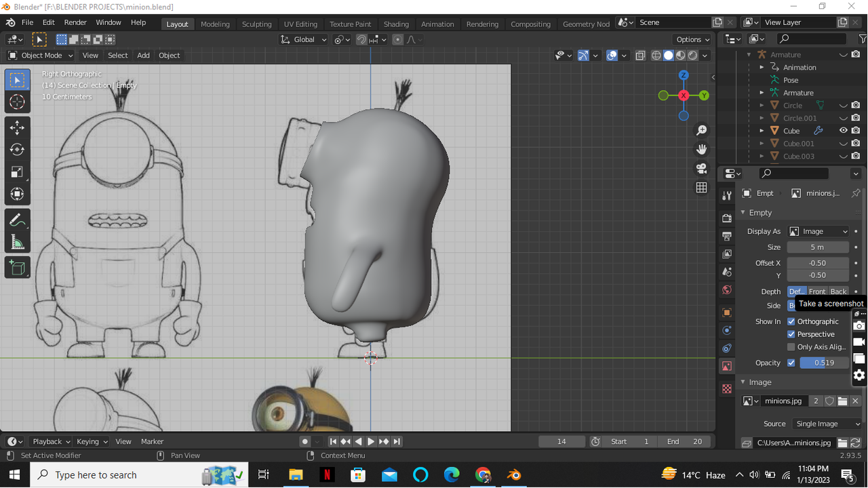Activate the Rotate tool
868x488 pixels.
17,150
